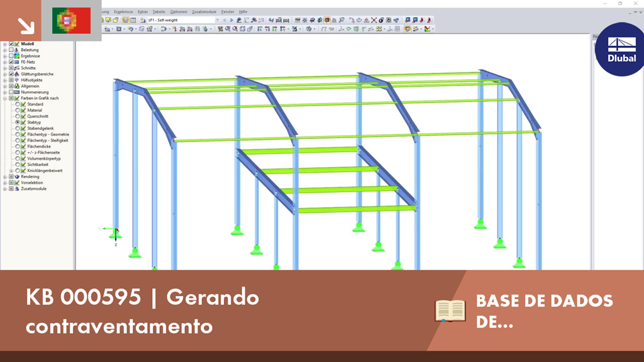
Task: Click the FE-Netz mesh icon
Action: [x=17, y=62]
